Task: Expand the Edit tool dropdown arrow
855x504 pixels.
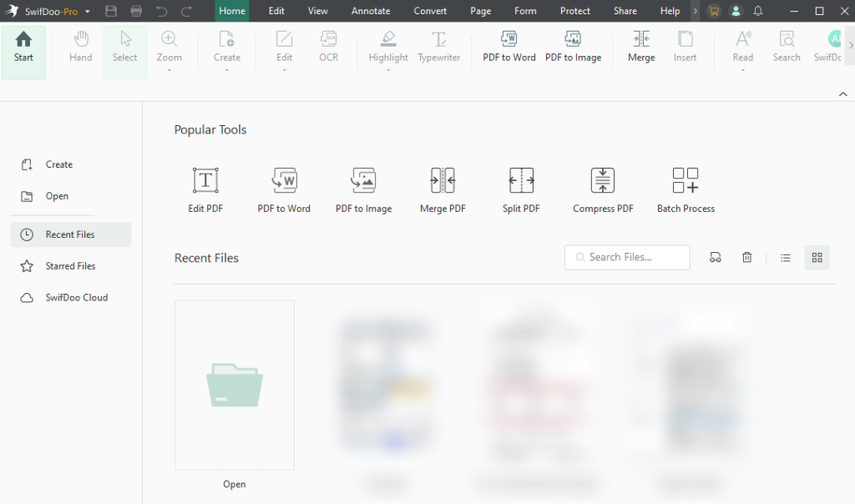Action: coord(284,70)
